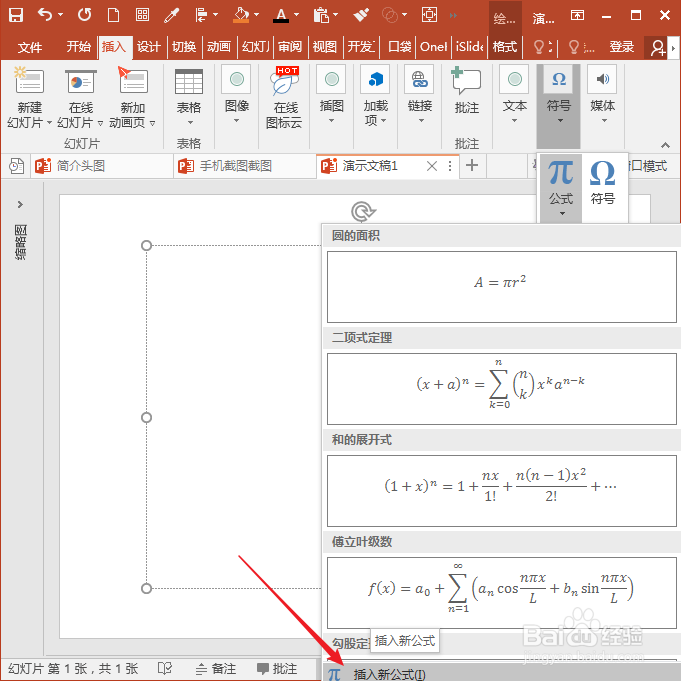Click the fit slide to window icon

429,15
